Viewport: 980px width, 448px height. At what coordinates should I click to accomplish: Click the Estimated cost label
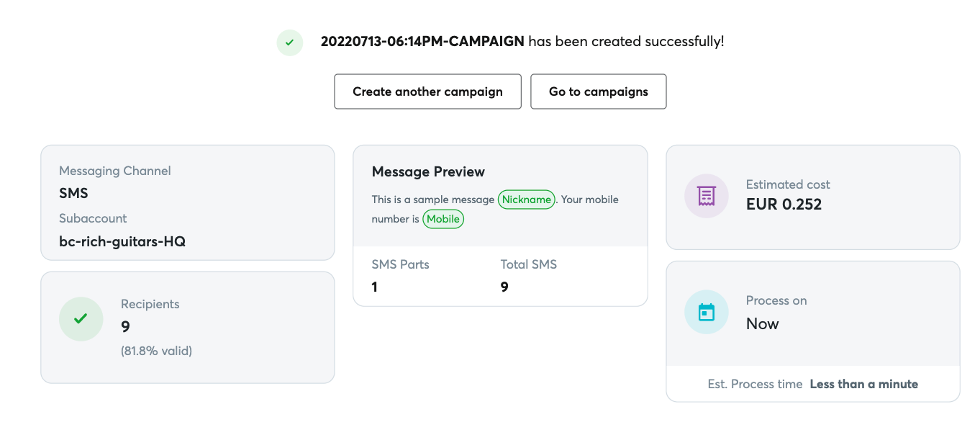tap(788, 184)
